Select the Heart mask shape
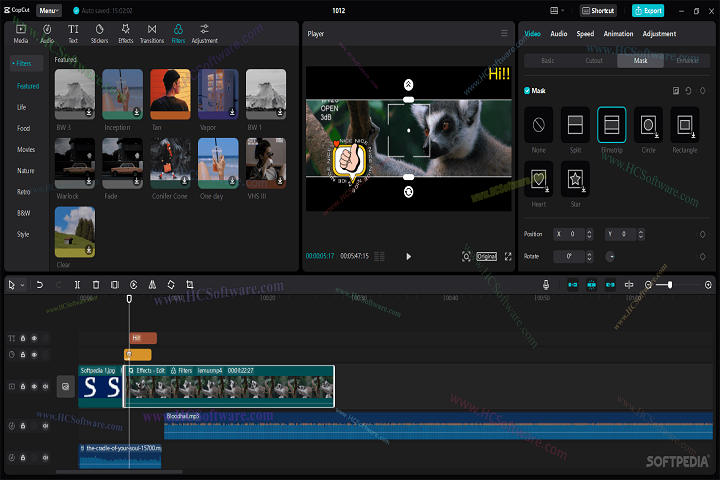The height and width of the screenshot is (480, 720). coord(539,178)
